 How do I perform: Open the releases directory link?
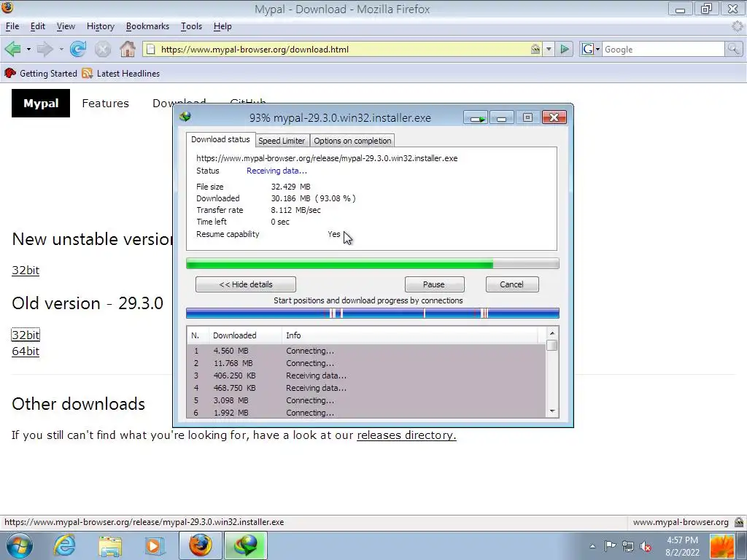click(x=406, y=435)
